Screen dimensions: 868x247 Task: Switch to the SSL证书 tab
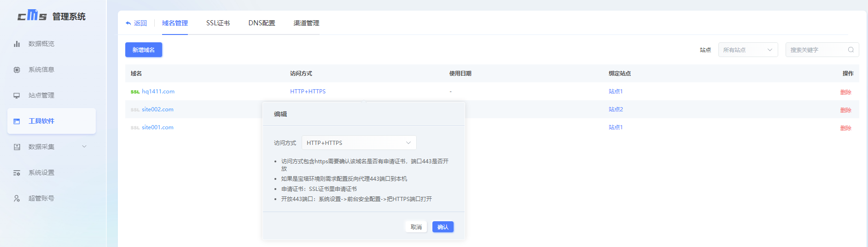tap(218, 23)
